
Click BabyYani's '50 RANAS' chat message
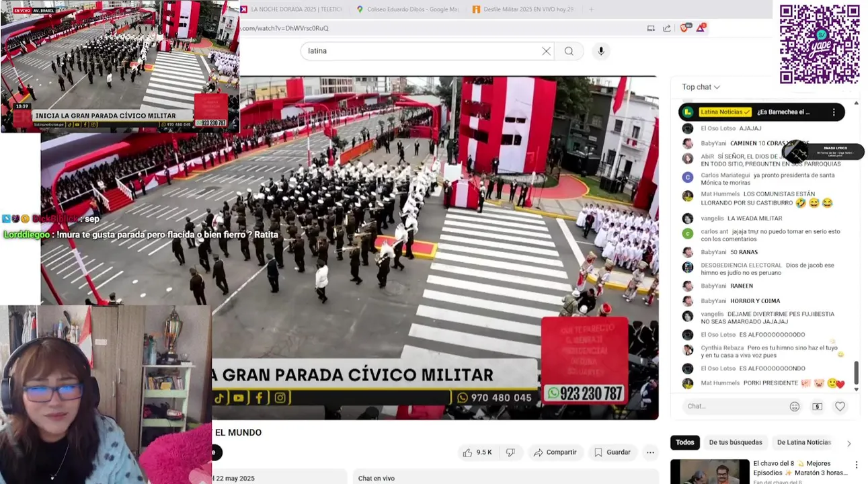[729, 252]
